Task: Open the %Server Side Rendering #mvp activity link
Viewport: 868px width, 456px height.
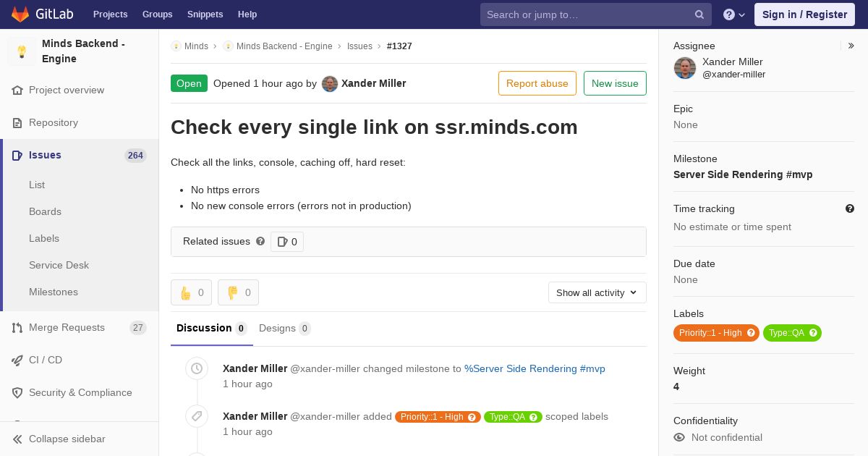Action: (x=535, y=369)
